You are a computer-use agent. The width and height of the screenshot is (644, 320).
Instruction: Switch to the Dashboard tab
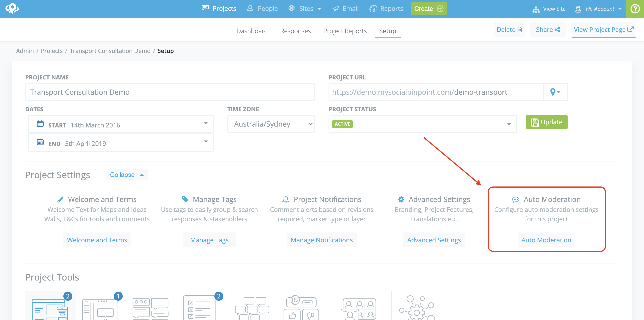click(x=252, y=31)
